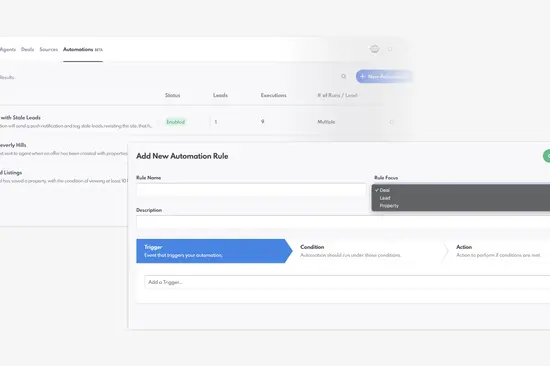Screen dimensions: 550x366
Task: Click the Leads column header
Action: point(220,95)
